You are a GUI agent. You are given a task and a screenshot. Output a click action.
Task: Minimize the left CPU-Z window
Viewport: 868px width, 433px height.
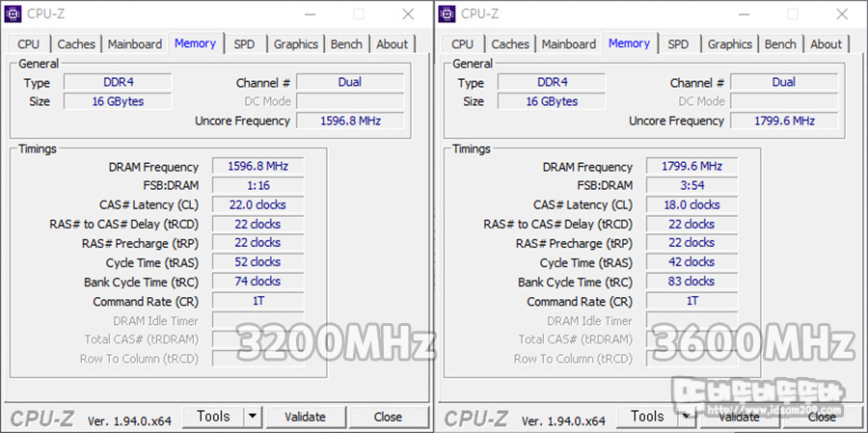(x=312, y=14)
